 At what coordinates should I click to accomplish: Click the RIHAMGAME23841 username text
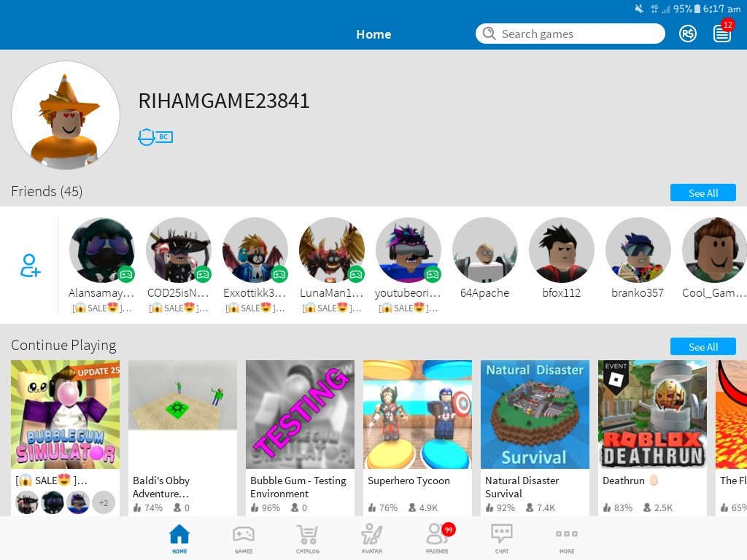224,101
